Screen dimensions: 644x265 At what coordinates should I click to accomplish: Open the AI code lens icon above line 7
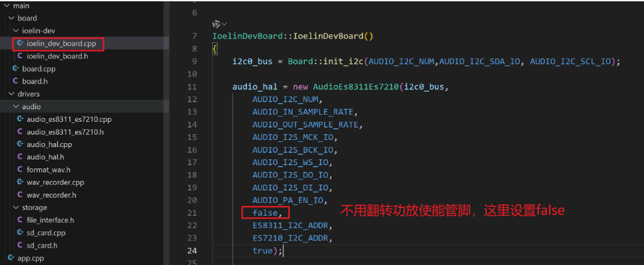pos(217,24)
